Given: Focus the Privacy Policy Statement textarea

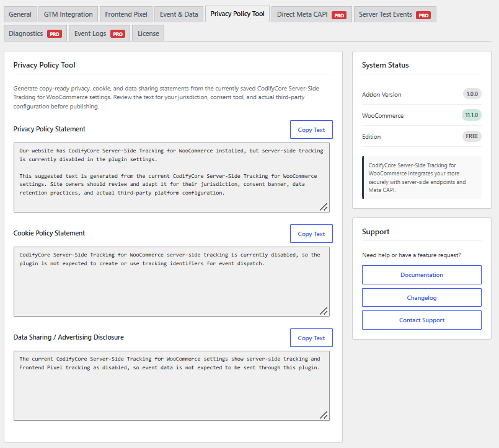Looking at the screenshot, I should click(172, 178).
